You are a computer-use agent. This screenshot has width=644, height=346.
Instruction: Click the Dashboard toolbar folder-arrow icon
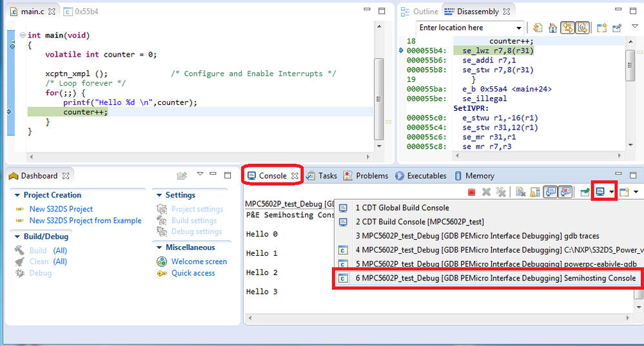pyautogui.click(x=182, y=176)
